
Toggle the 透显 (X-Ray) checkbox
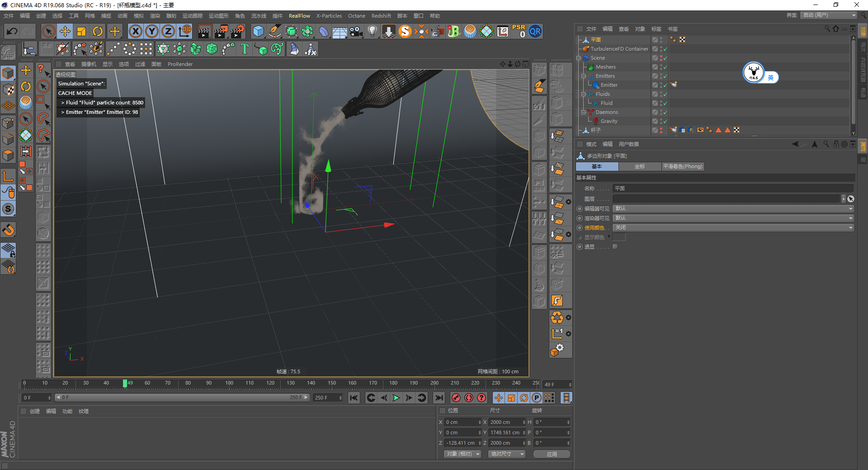tap(615, 247)
